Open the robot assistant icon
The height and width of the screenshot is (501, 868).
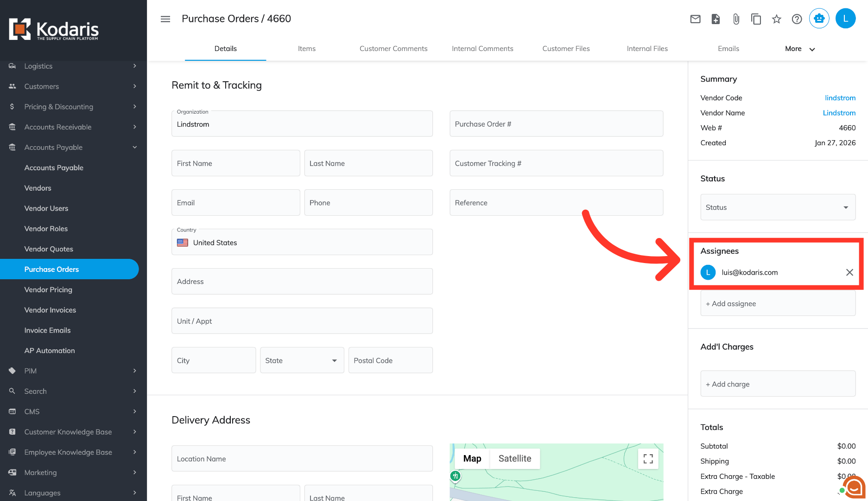(819, 19)
